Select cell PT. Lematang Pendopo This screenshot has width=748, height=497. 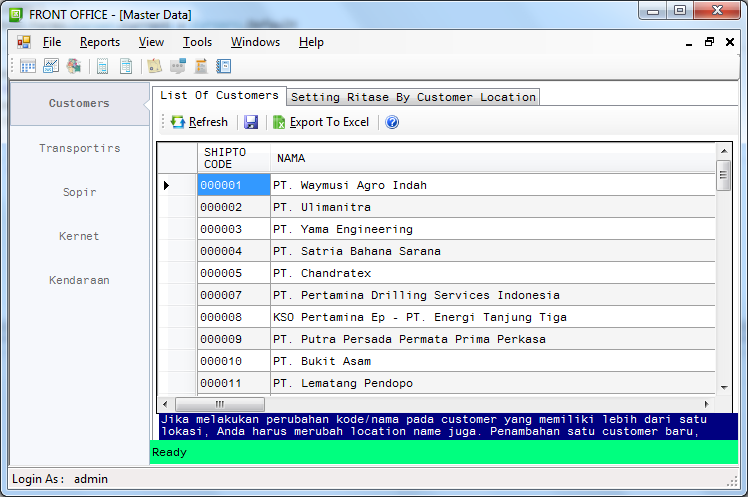click(x=493, y=383)
